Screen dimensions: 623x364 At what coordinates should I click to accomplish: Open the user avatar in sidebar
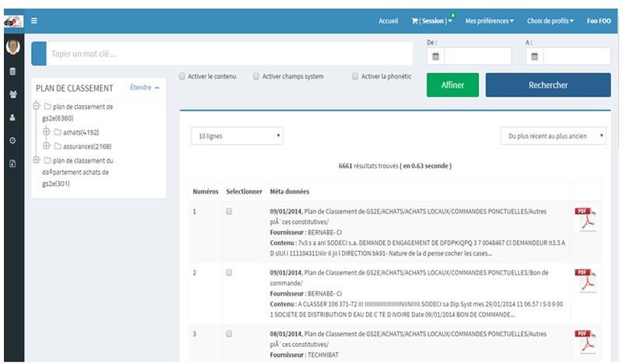coord(13,47)
